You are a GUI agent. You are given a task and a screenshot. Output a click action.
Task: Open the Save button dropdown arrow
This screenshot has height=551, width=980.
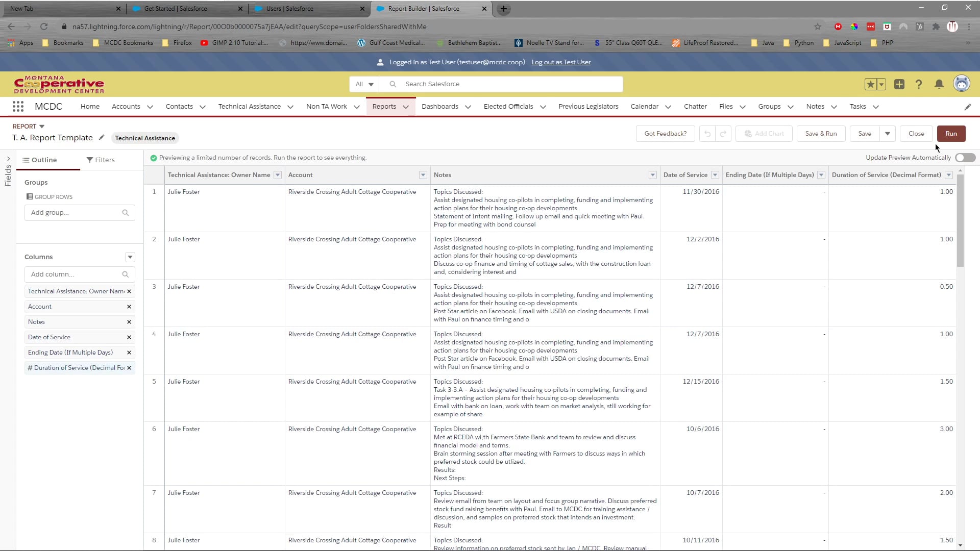point(888,134)
